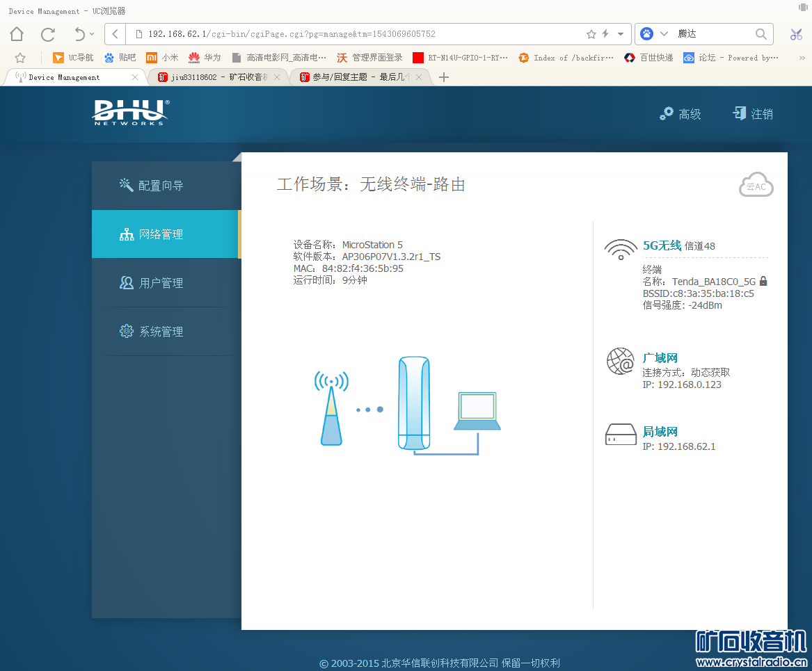Open the scissors screenshot tool

point(796,34)
